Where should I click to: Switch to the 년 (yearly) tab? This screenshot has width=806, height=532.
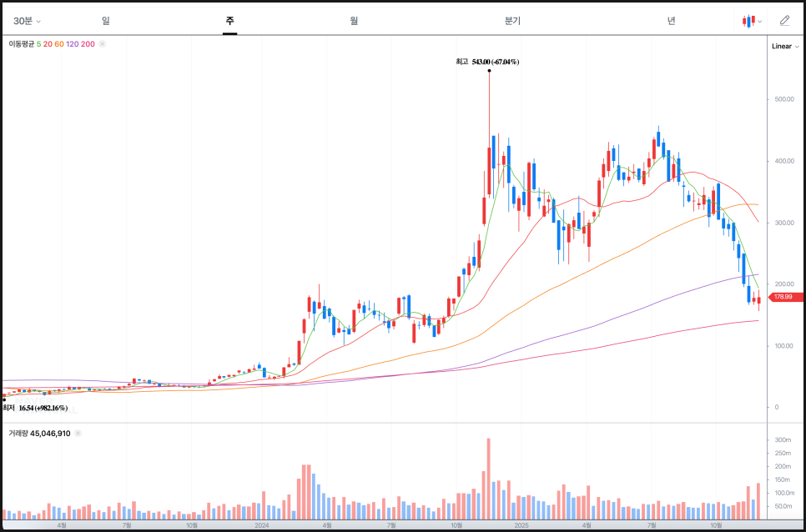click(671, 21)
